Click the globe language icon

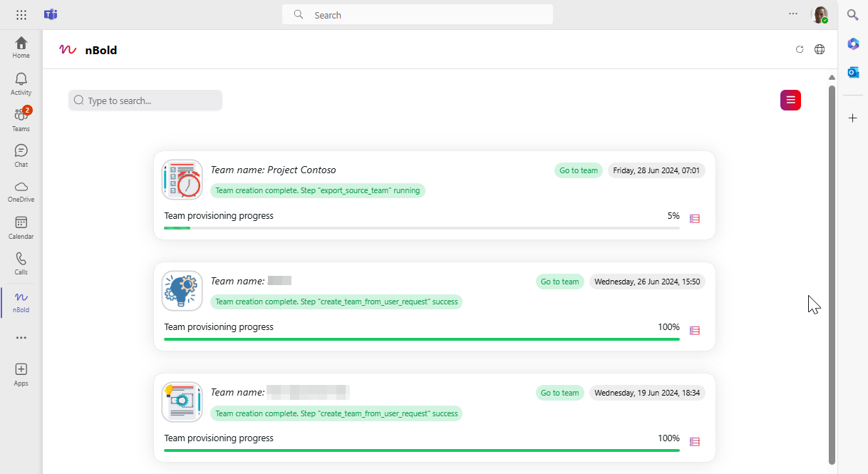[x=820, y=49]
